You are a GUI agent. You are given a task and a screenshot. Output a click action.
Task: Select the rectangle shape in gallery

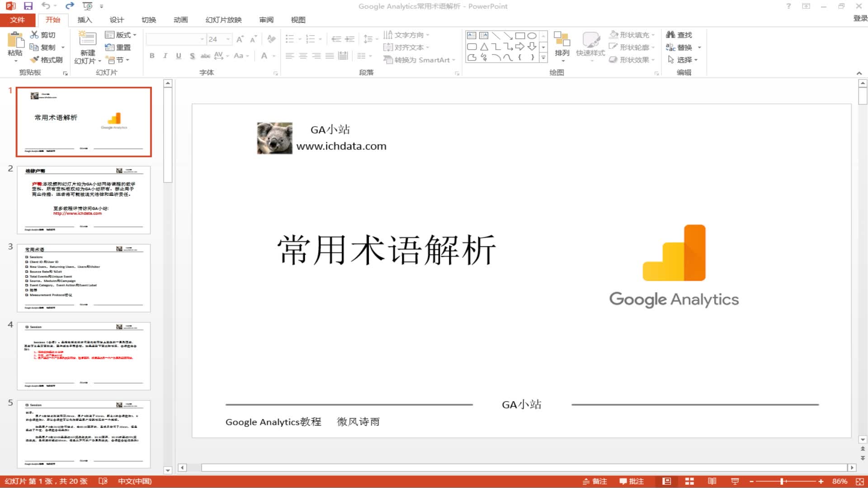[520, 36]
